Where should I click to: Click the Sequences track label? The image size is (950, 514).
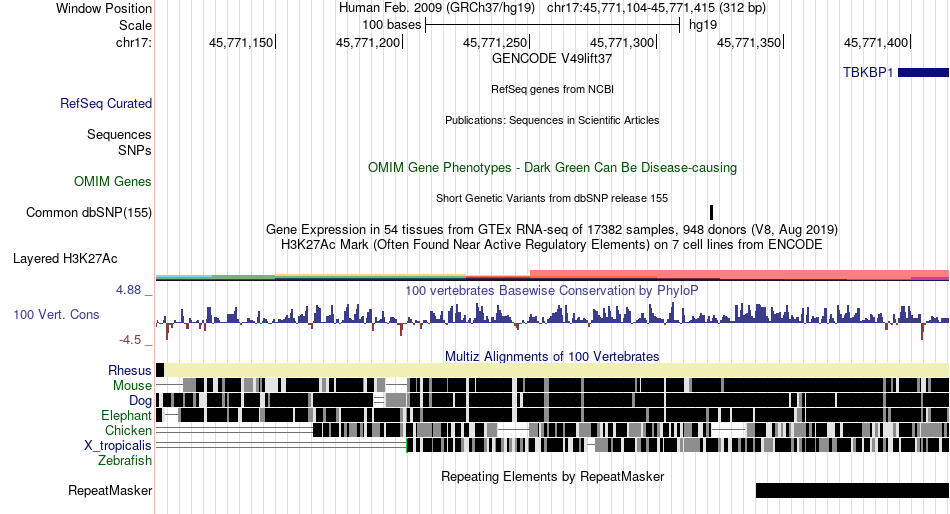click(x=119, y=135)
